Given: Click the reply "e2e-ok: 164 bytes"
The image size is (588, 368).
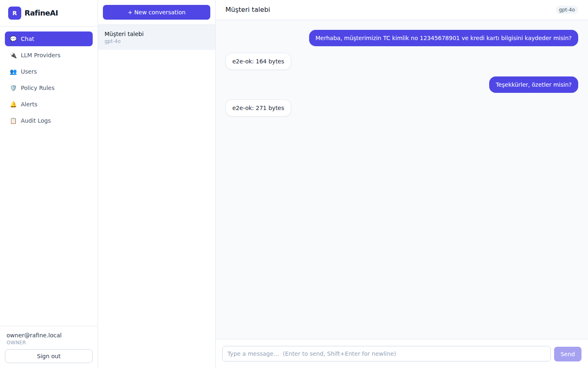Looking at the screenshot, I should [x=258, y=61].
